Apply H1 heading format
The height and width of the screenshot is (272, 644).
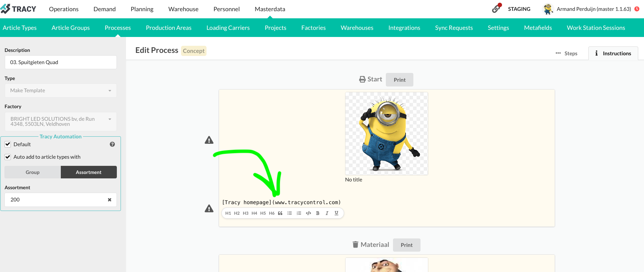(228, 213)
